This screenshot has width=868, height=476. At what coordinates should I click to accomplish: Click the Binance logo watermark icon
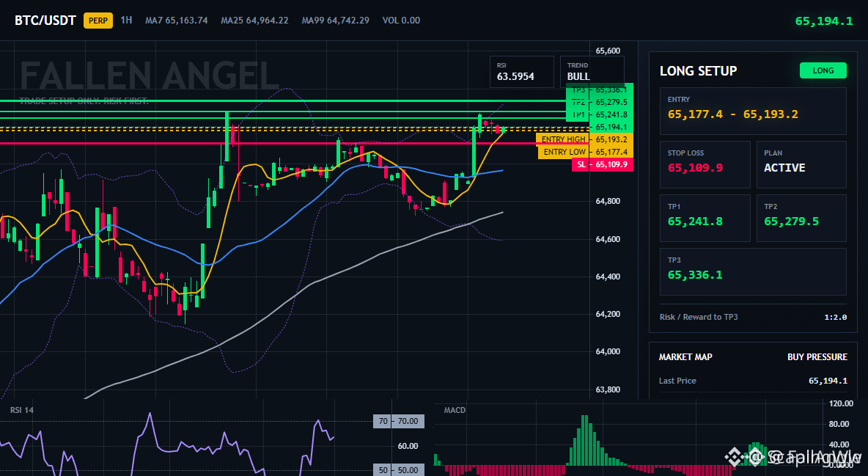[735, 457]
